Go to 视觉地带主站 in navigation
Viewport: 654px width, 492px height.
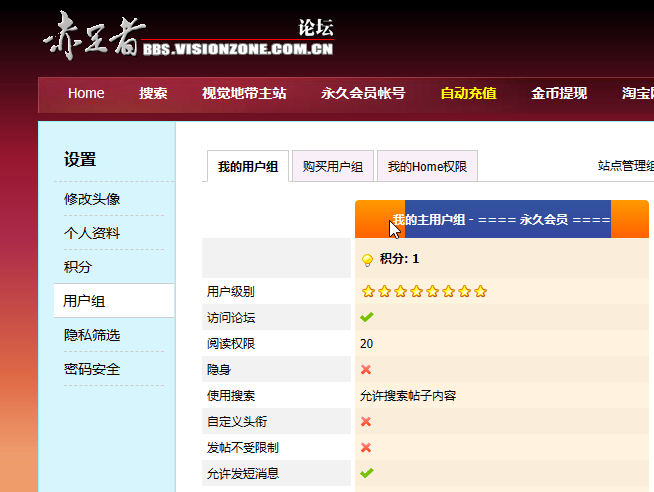[244, 93]
